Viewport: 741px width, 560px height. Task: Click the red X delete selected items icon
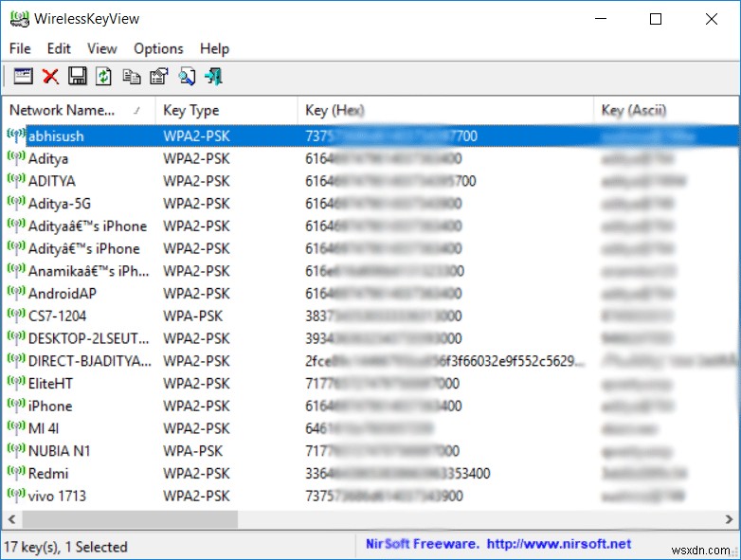click(x=50, y=76)
